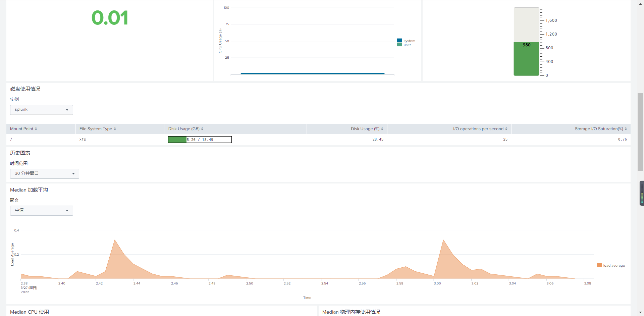
Task: Open the splunk instance dropdown
Action: coord(42,110)
